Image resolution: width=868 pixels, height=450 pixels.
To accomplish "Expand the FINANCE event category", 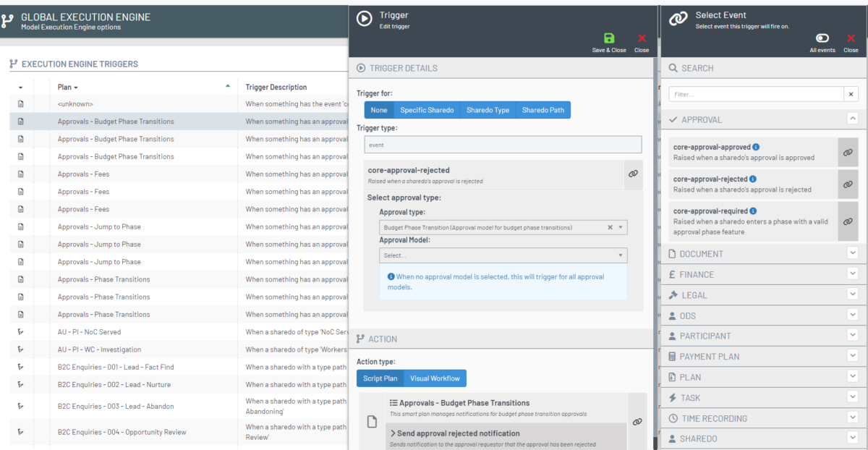I will point(853,274).
